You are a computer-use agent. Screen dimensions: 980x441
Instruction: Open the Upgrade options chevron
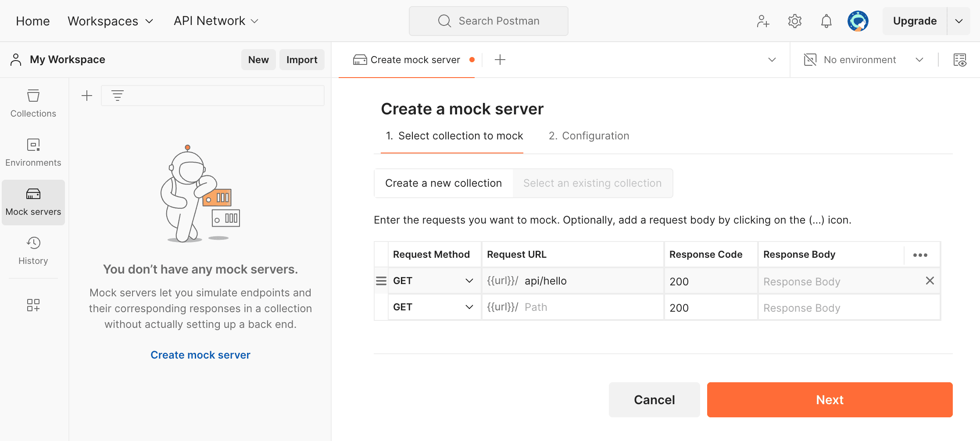click(x=959, y=21)
